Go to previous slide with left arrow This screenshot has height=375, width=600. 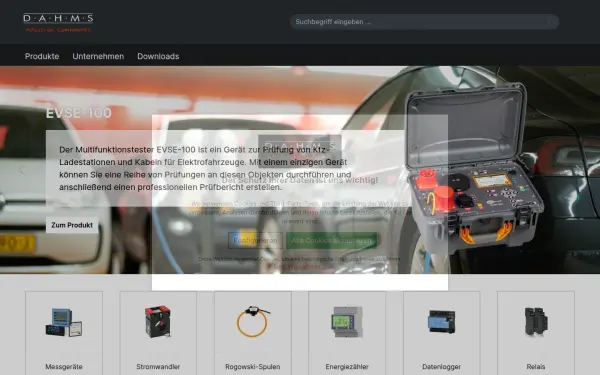tap(21, 171)
